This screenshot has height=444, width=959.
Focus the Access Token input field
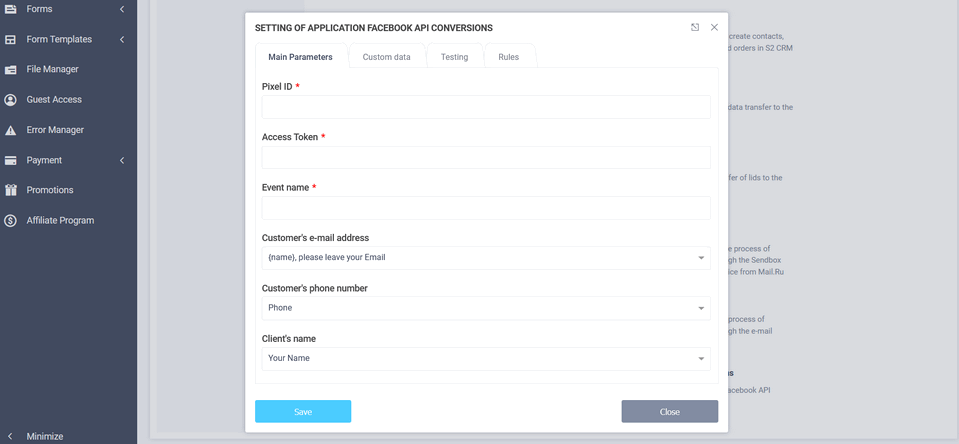click(486, 157)
